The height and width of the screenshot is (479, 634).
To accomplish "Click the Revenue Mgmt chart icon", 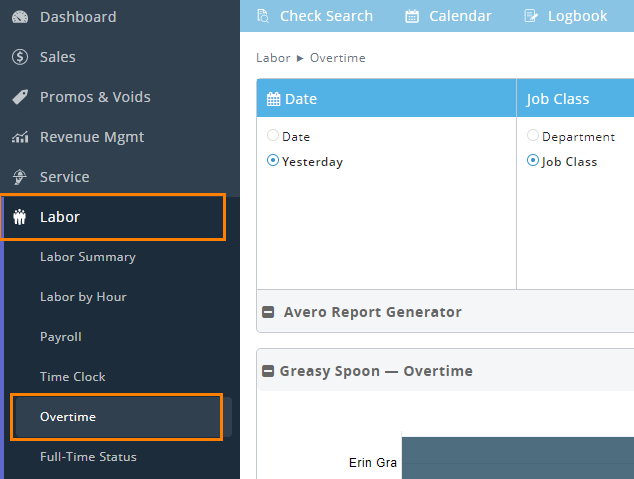I will [19, 137].
